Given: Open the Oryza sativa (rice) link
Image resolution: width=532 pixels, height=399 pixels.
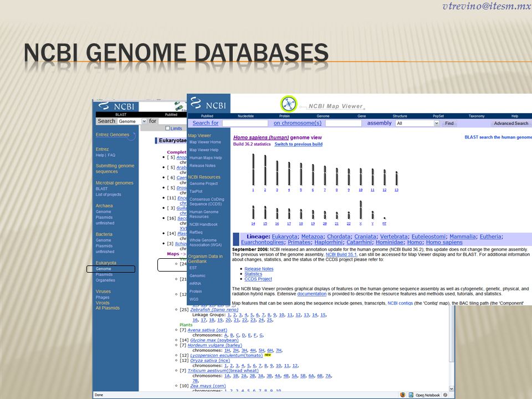Looking at the screenshot, I should pos(210,360).
